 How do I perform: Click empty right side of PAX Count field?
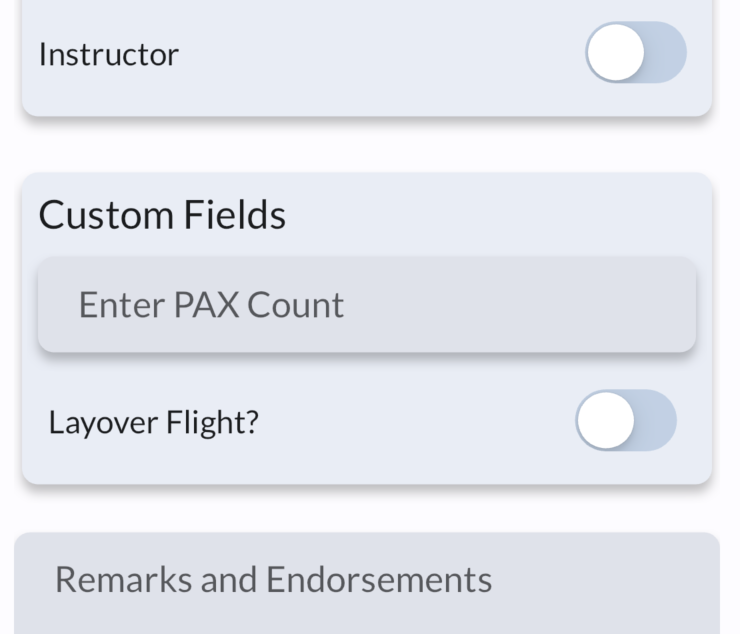tap(560, 305)
